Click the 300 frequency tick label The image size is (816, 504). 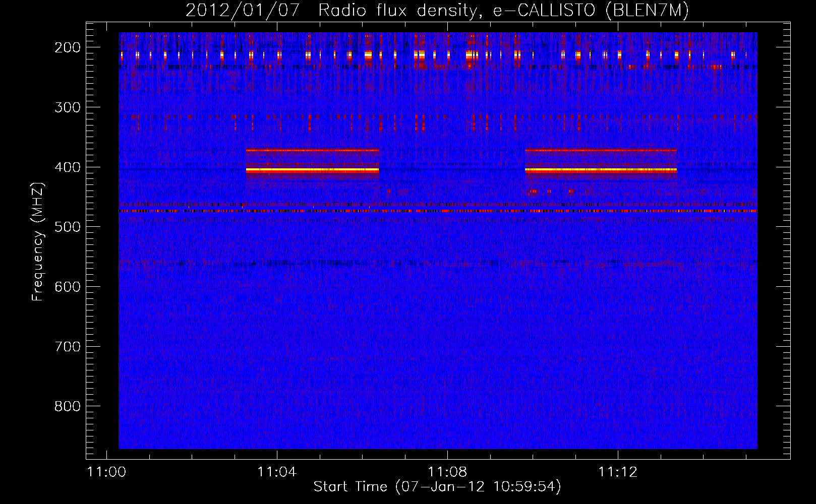click(x=68, y=107)
